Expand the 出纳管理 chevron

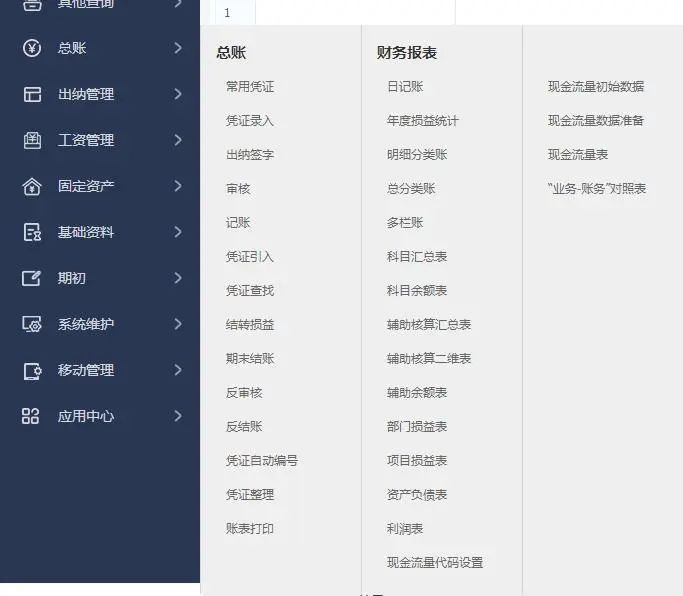[178, 94]
